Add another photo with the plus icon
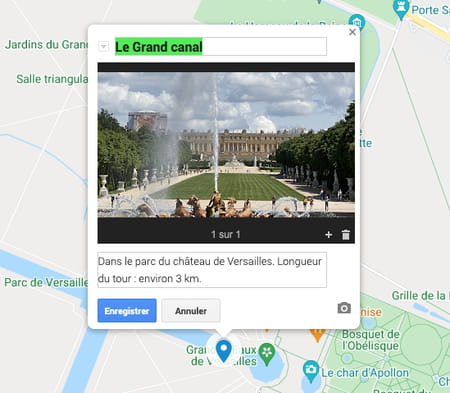Viewport: 450px width, 393px height. coord(328,235)
